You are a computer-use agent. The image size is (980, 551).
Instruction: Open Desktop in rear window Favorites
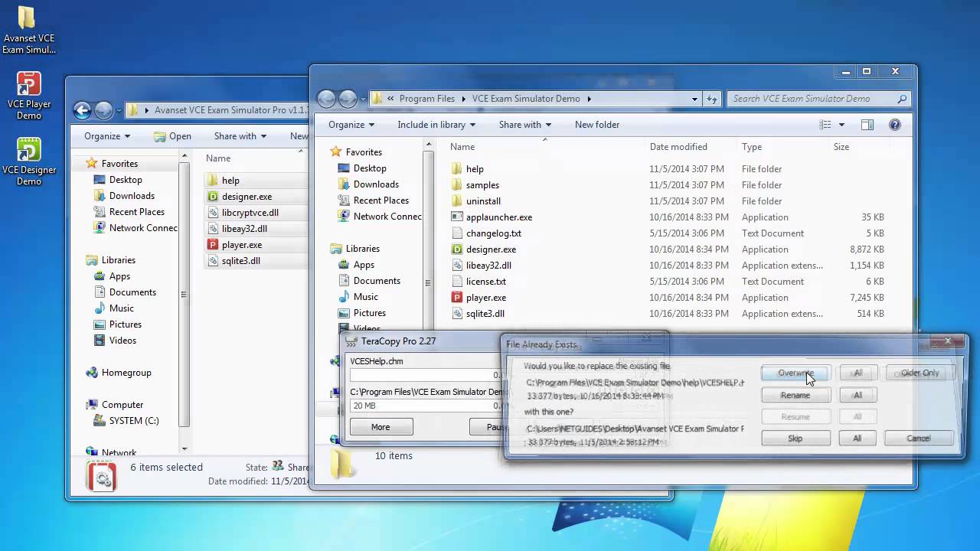[126, 180]
